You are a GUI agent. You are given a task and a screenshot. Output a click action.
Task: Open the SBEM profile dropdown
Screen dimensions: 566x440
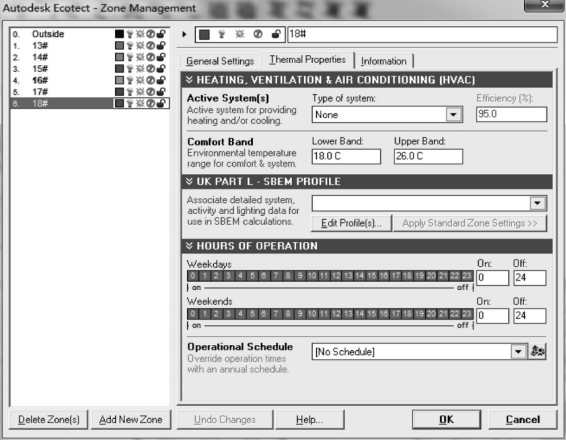pos(537,203)
